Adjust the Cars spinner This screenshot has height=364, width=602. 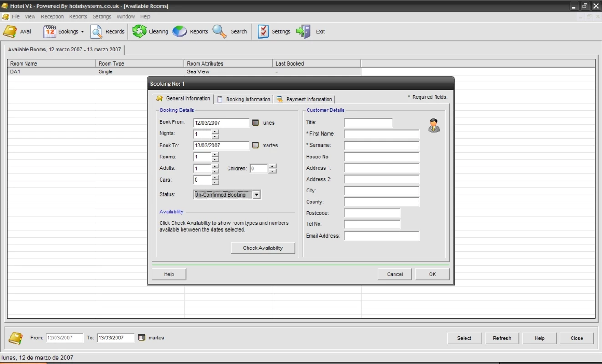215,180
